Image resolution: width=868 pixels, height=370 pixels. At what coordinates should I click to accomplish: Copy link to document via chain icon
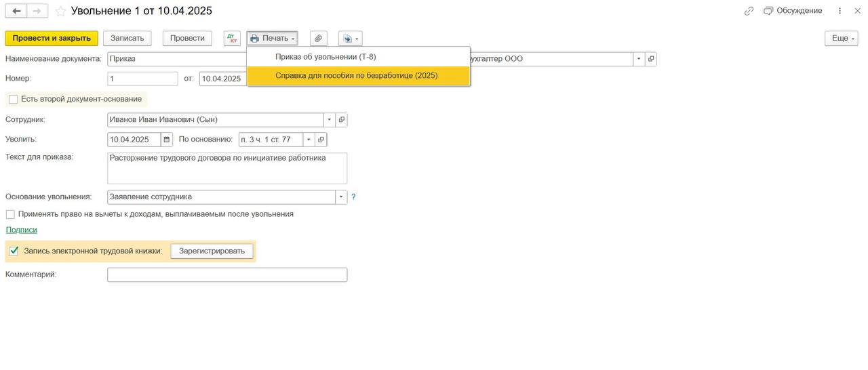(x=749, y=11)
